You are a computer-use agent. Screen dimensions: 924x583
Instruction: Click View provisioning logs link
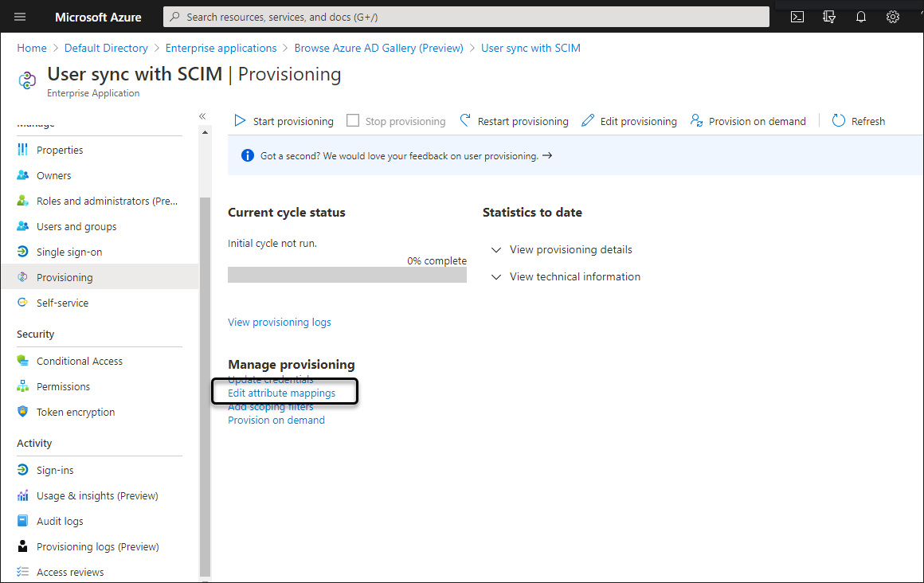tap(280, 322)
